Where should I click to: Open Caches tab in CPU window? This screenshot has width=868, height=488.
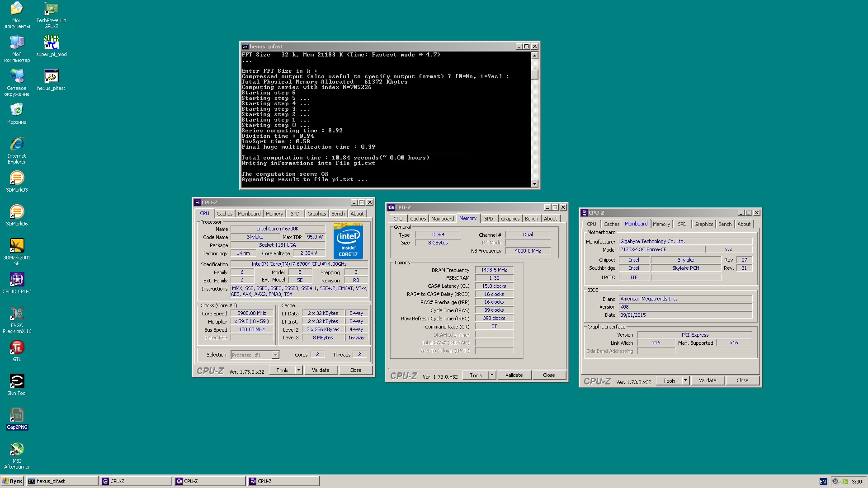point(224,214)
